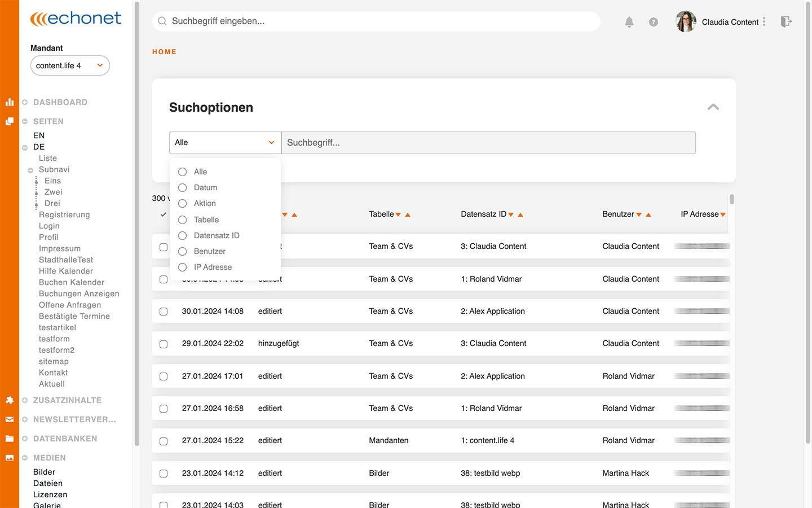Sort Tabelle column descending arrow
This screenshot has height=508, width=812.
398,215
